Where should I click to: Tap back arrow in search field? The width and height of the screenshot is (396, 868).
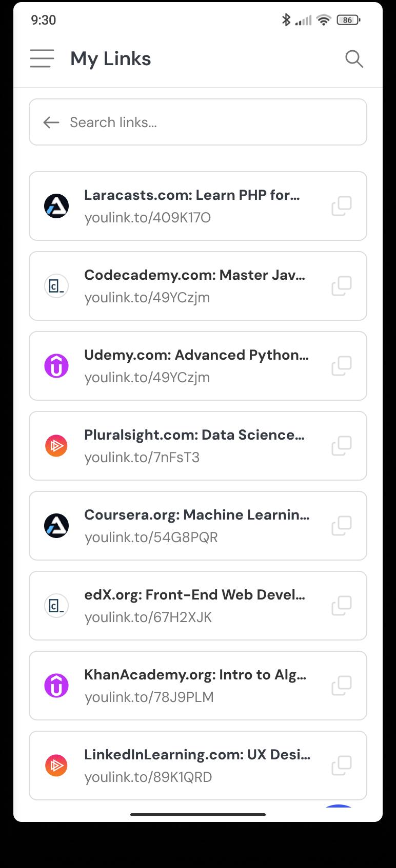pos(51,122)
